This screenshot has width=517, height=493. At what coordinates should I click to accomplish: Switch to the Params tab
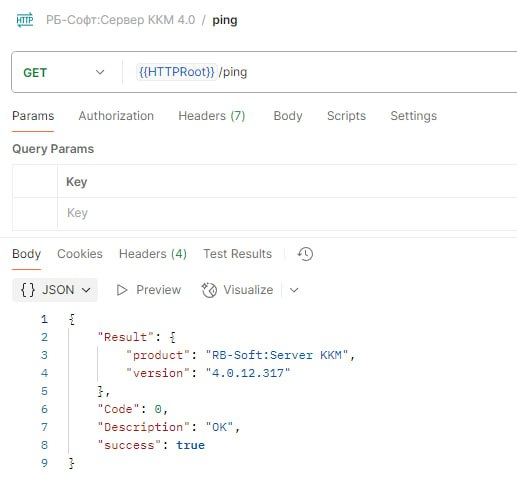(x=33, y=116)
